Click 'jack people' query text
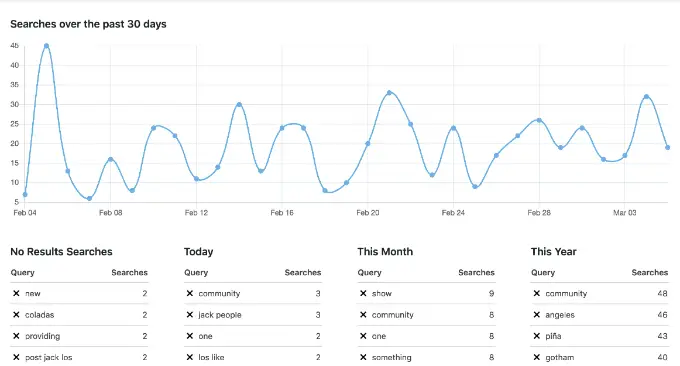680x366 pixels. pos(220,315)
